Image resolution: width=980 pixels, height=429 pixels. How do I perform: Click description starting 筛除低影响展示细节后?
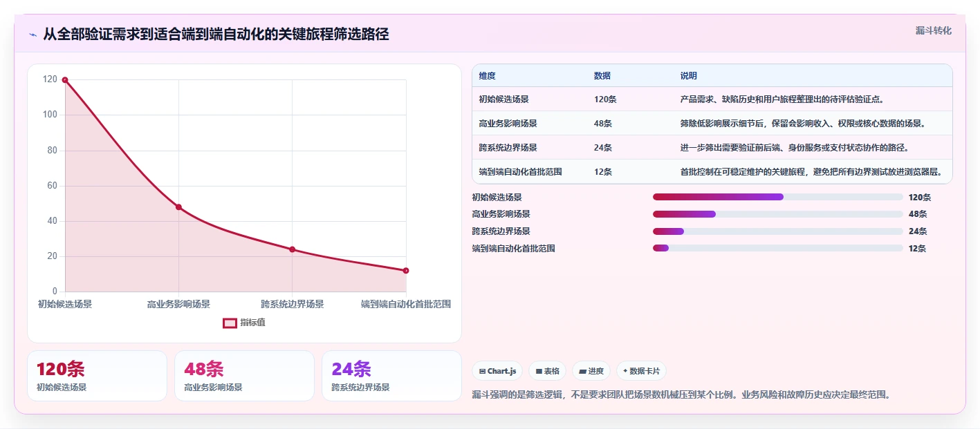(803, 124)
